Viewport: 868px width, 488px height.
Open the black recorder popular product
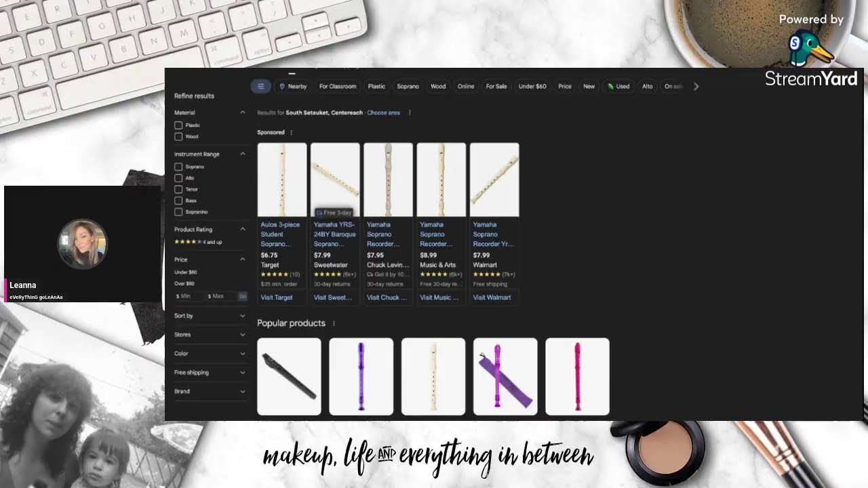pos(289,376)
